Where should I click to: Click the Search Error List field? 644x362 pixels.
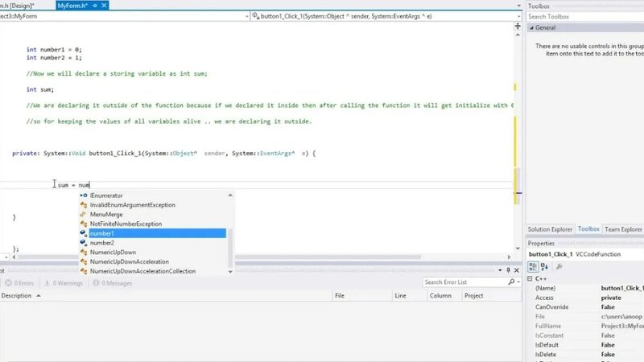pyautogui.click(x=464, y=282)
